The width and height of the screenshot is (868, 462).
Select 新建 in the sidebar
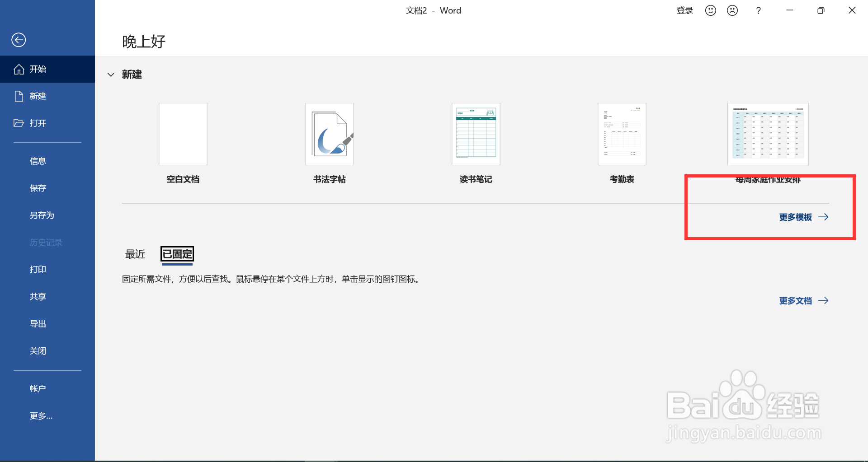(47, 96)
